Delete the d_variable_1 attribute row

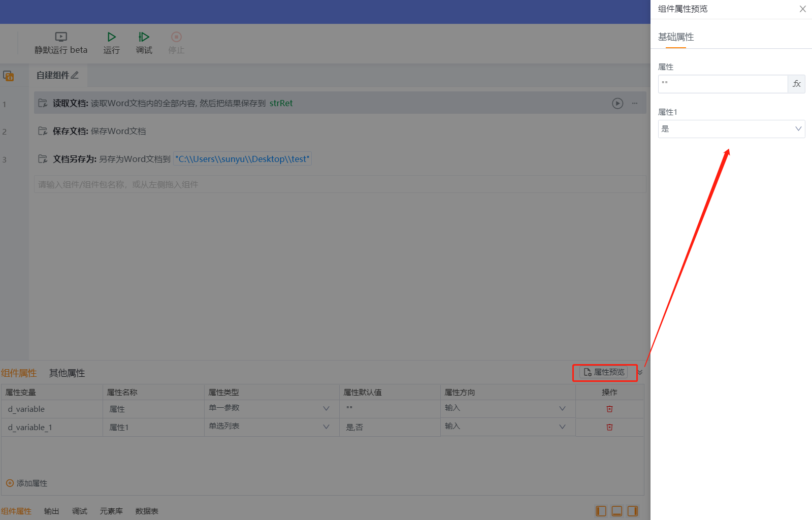pyautogui.click(x=609, y=427)
